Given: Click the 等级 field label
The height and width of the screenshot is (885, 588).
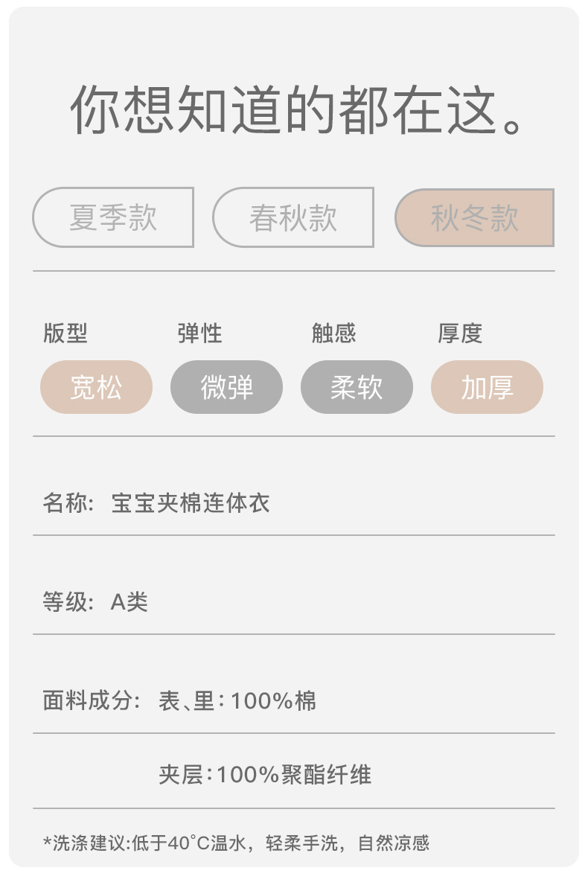Looking at the screenshot, I should (67, 602).
